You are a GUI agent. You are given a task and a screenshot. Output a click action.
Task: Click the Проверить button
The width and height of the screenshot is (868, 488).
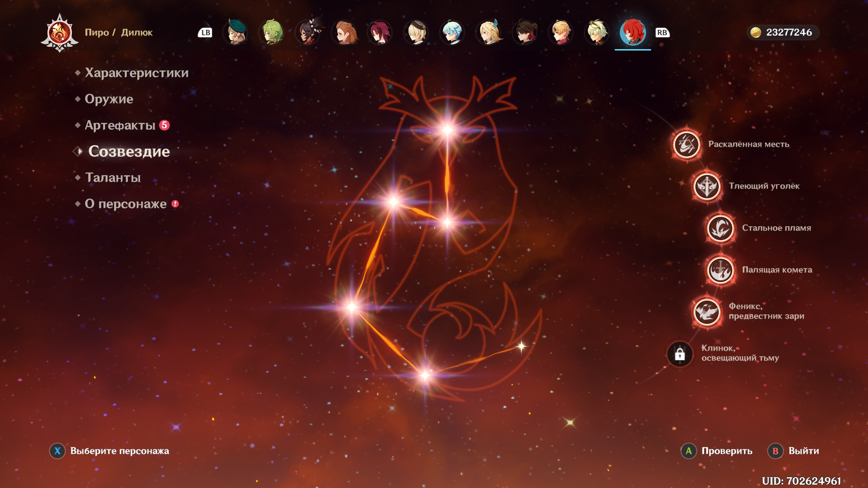(717, 451)
